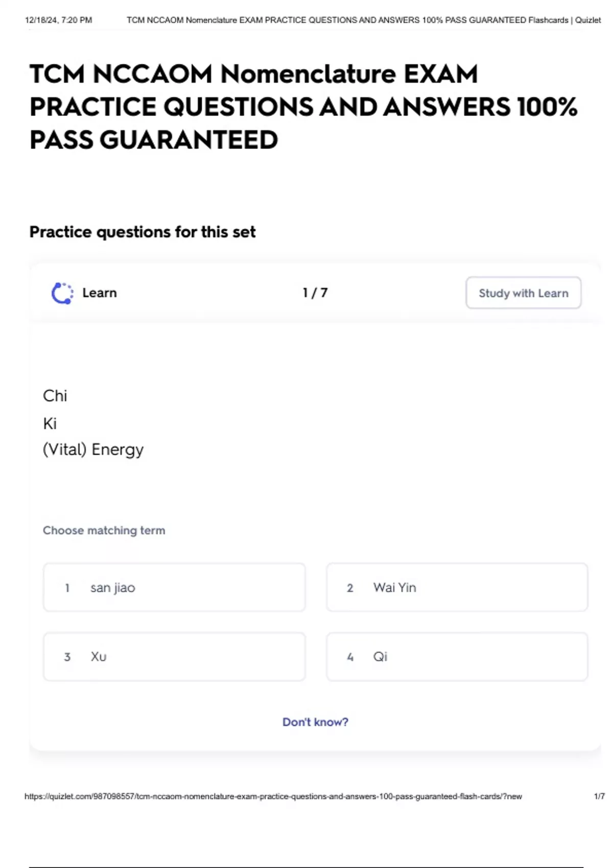The image size is (613, 868).
Task: Choose the "Wai Yin" answer option
Action: 457,587
